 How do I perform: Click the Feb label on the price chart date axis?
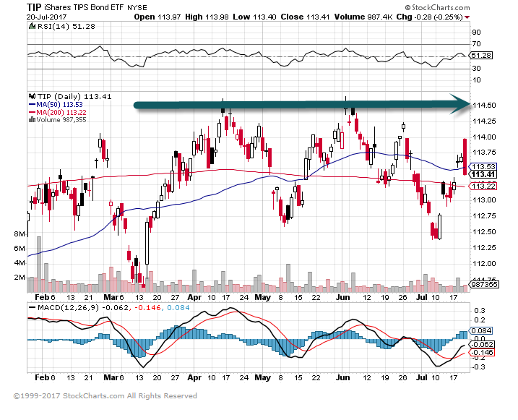(x=42, y=297)
